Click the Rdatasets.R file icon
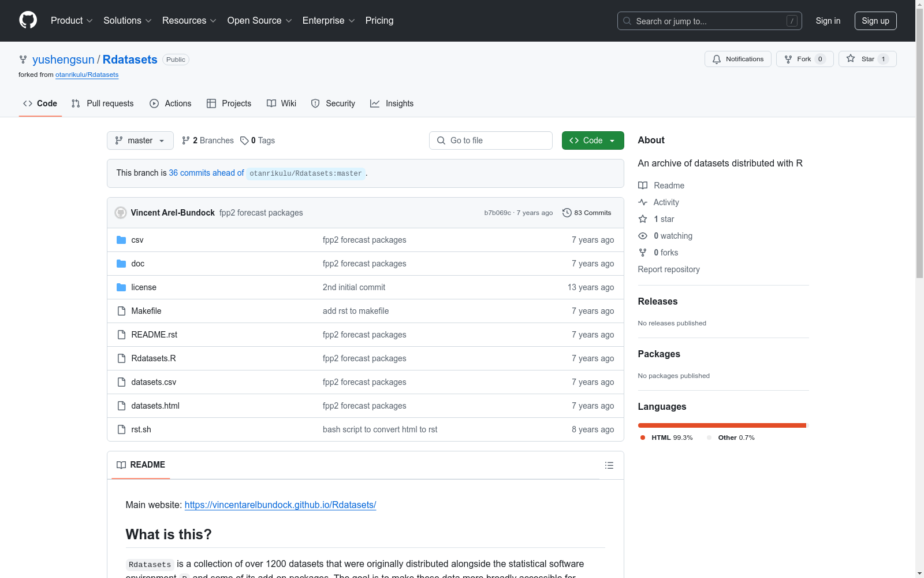The width and height of the screenshot is (924, 578). [x=121, y=358]
